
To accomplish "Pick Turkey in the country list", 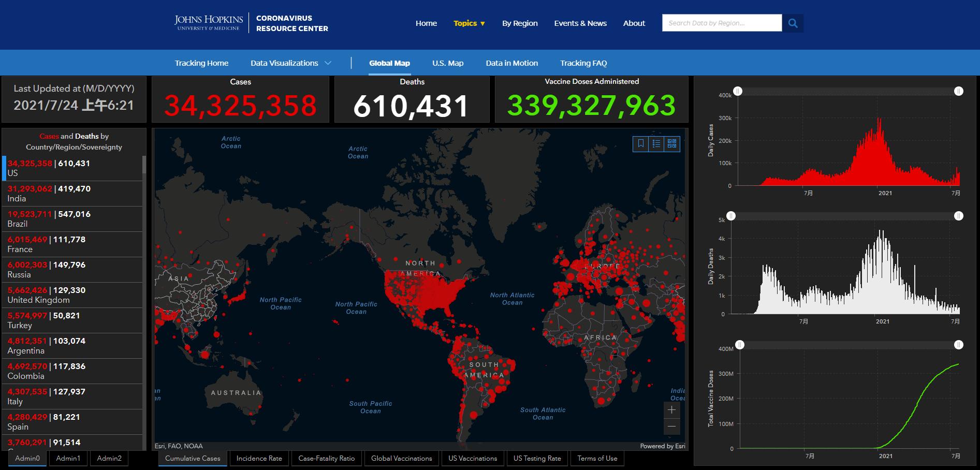I will (72, 320).
